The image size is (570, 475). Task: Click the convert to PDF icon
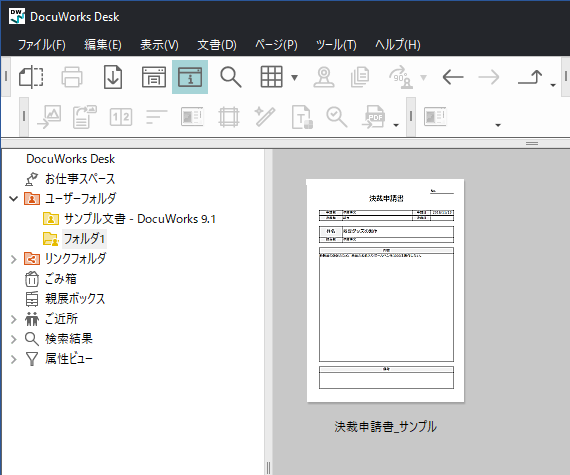coord(373,117)
